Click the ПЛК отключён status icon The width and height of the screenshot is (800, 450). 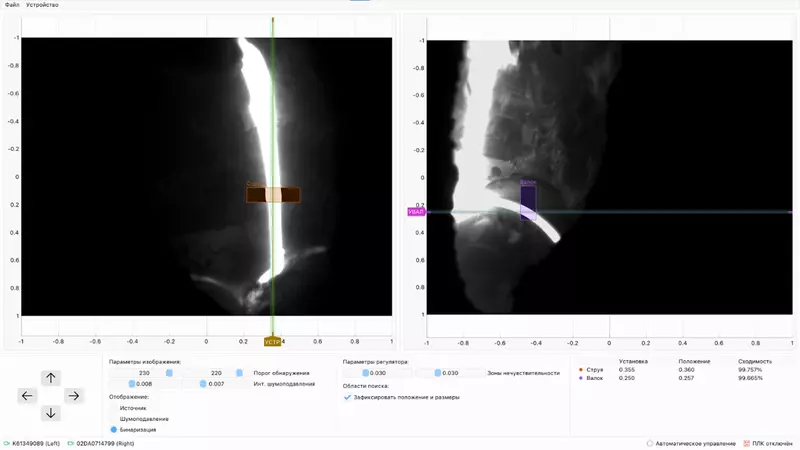click(746, 443)
